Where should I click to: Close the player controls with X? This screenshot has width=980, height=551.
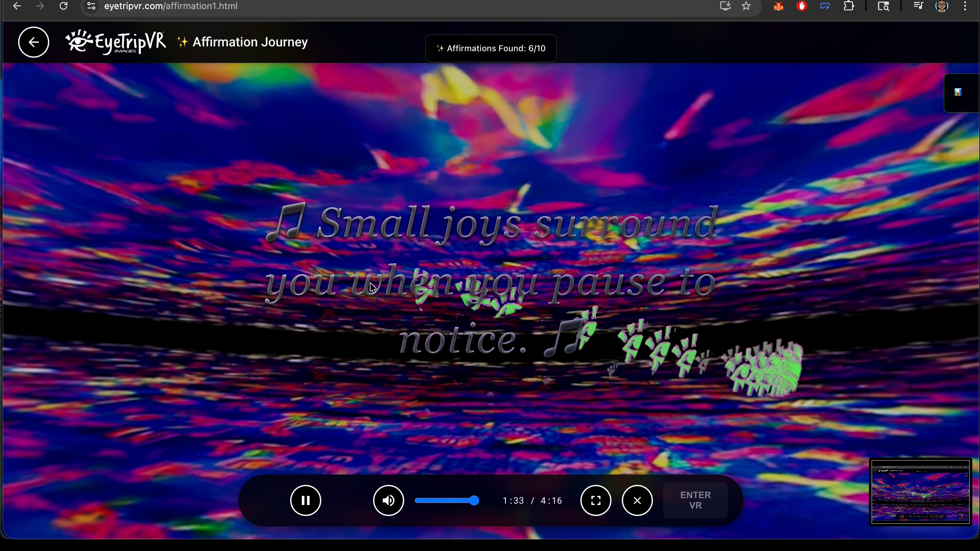tap(637, 500)
